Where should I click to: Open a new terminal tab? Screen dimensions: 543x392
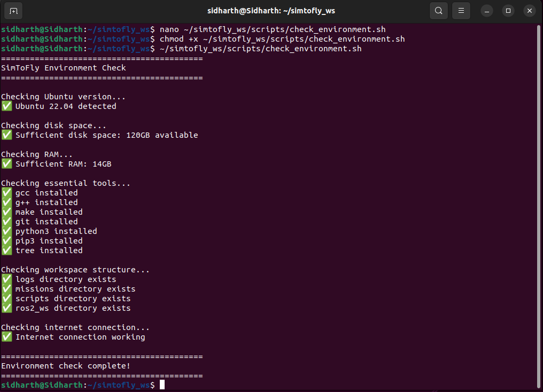(13, 11)
